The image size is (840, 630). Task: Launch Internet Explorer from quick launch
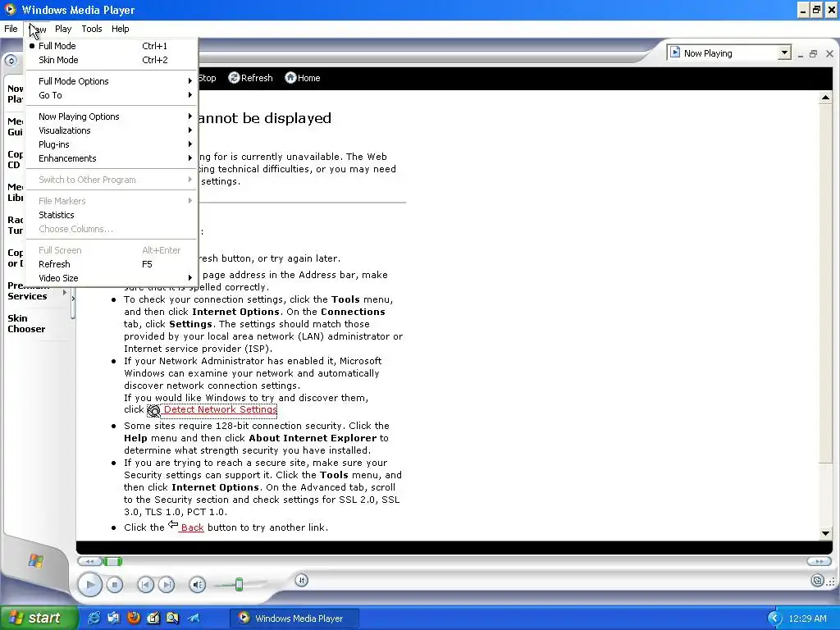coord(94,619)
